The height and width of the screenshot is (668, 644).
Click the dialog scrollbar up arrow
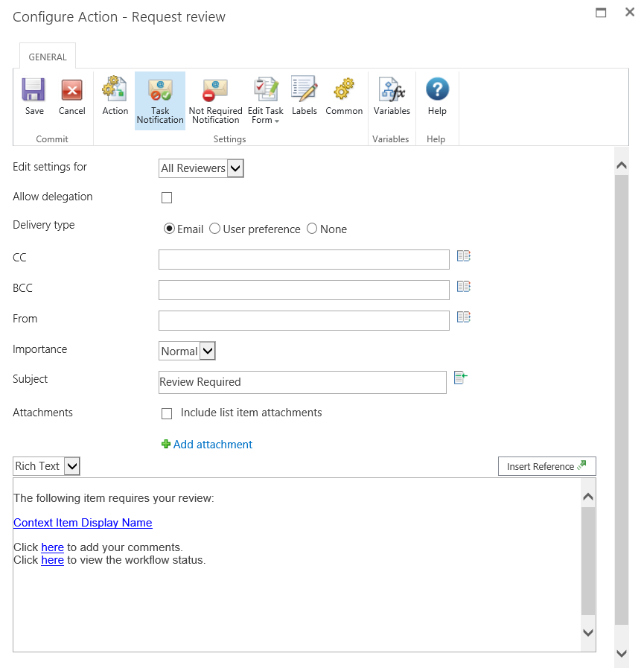(622, 165)
